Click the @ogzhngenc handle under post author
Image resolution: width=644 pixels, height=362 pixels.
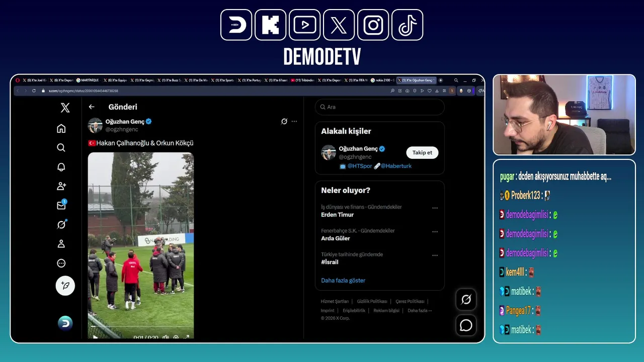[x=121, y=129]
